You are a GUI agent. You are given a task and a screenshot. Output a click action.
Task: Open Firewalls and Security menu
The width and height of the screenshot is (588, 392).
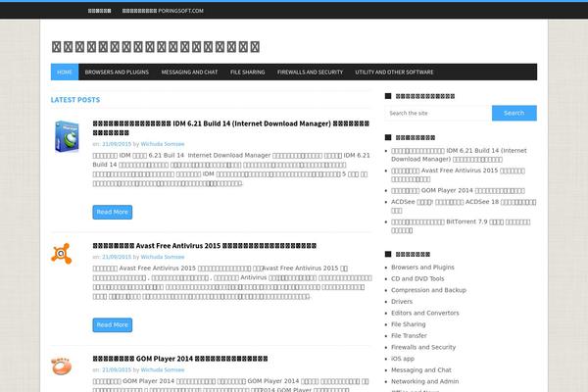point(310,72)
